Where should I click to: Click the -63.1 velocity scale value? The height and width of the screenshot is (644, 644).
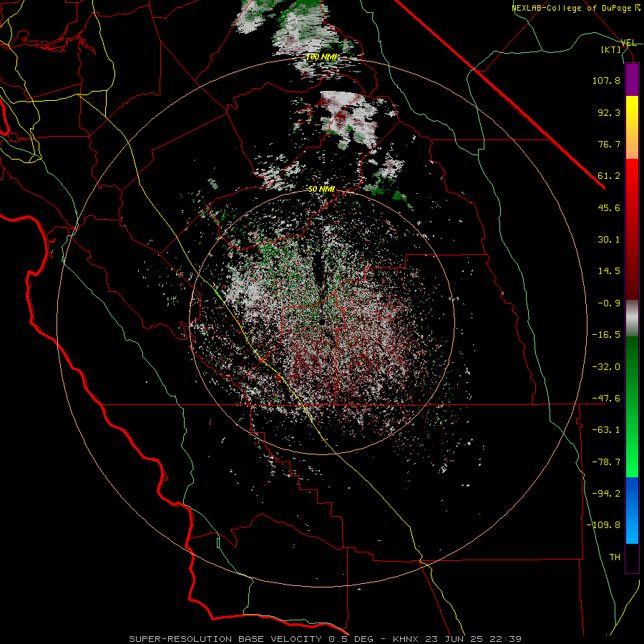pyautogui.click(x=606, y=430)
